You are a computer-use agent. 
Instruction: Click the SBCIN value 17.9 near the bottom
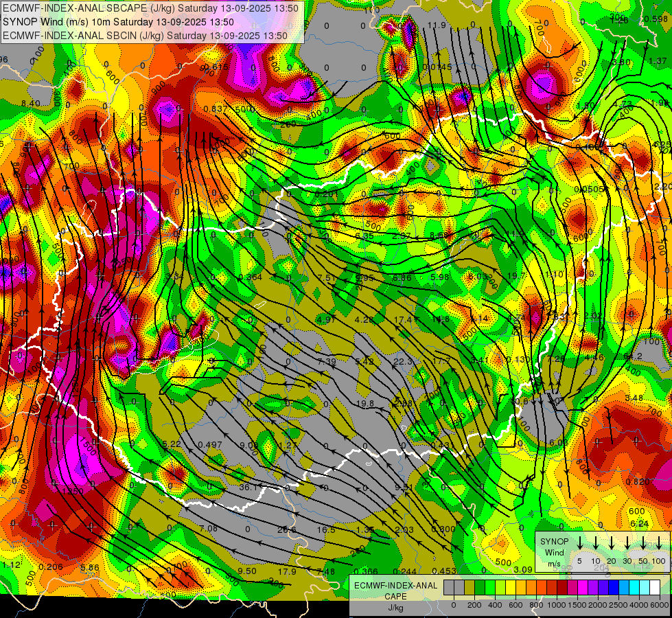coord(287,572)
